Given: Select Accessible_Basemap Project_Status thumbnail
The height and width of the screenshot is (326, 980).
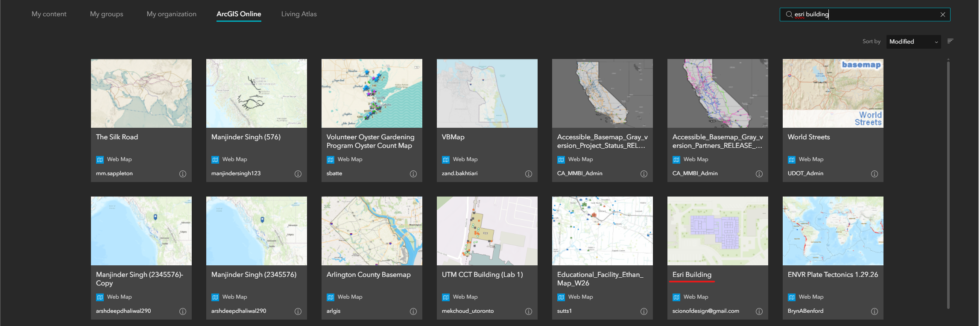Looking at the screenshot, I should click(603, 93).
